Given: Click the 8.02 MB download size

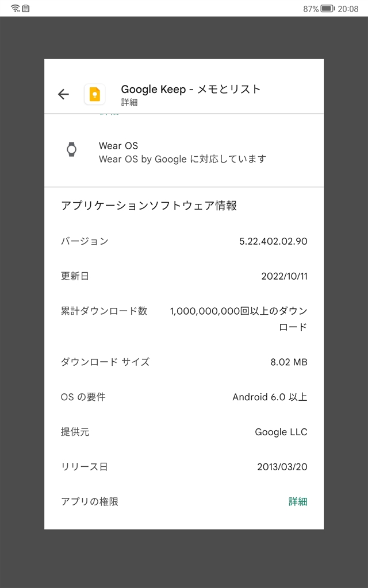Looking at the screenshot, I should pyautogui.click(x=289, y=362).
